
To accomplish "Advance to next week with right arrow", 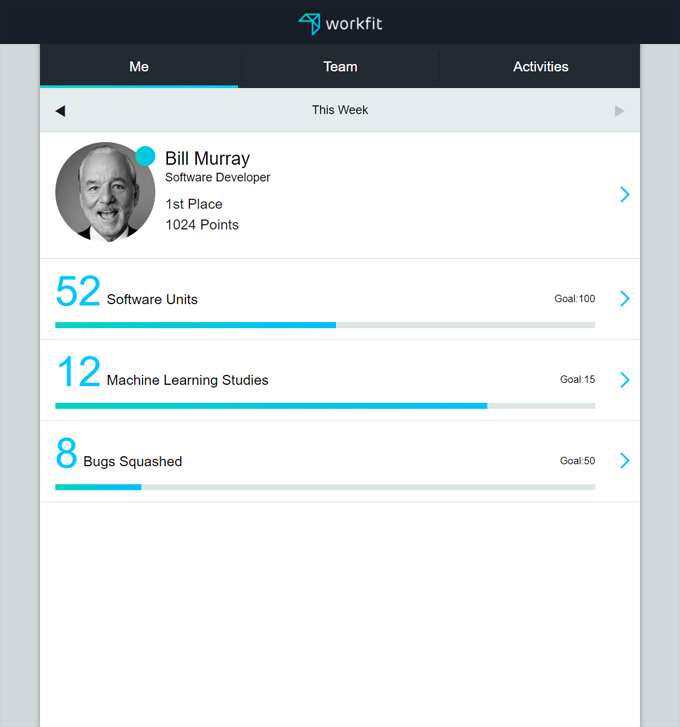I will [x=620, y=111].
